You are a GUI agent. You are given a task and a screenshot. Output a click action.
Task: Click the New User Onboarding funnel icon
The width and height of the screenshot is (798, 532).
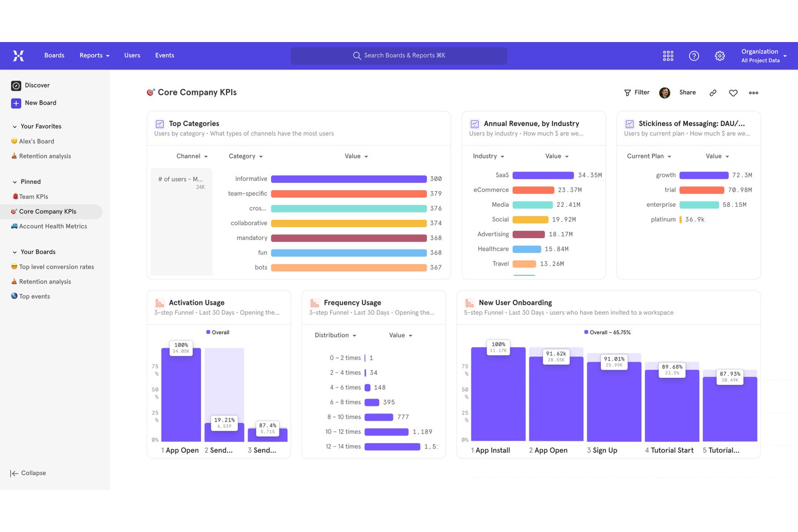pos(470,303)
